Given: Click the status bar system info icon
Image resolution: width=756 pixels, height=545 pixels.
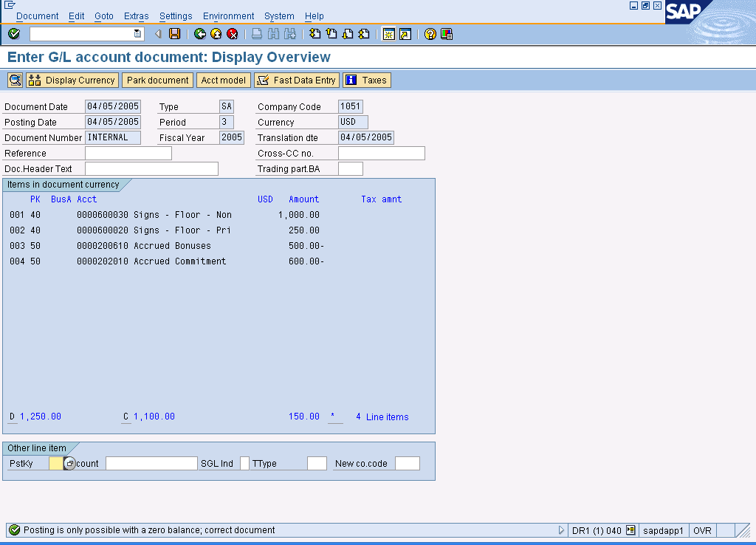Looking at the screenshot, I should (630, 530).
